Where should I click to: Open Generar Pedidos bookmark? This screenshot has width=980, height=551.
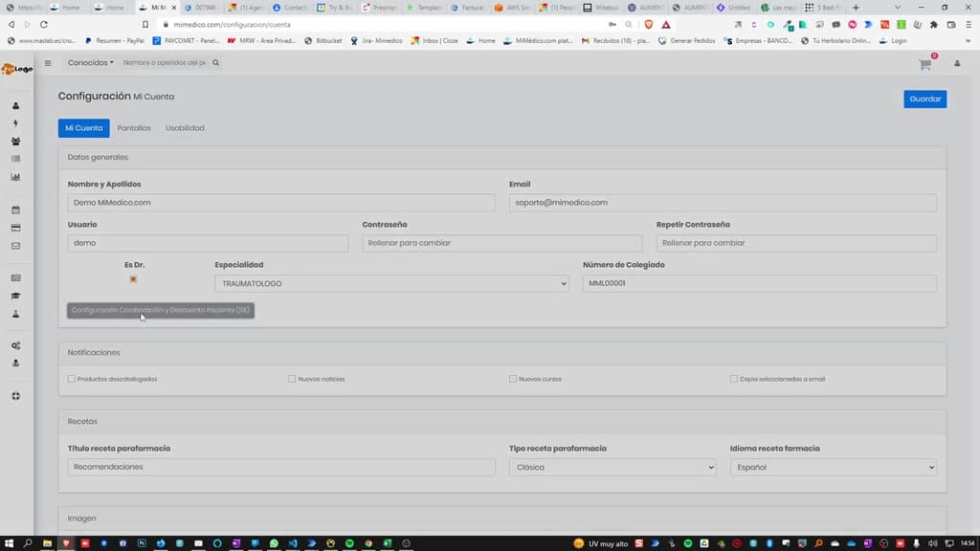[x=687, y=40]
